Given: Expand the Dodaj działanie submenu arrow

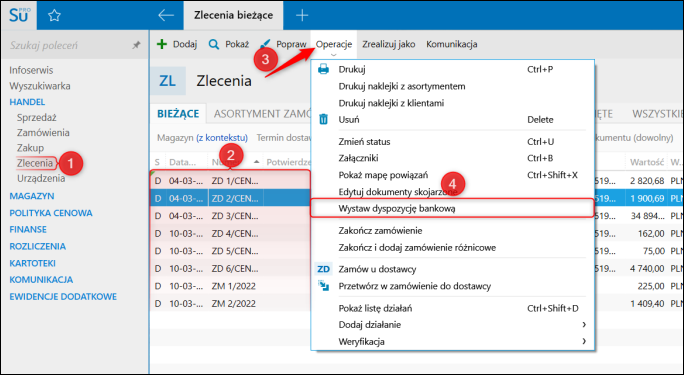Looking at the screenshot, I should pyautogui.click(x=584, y=324).
